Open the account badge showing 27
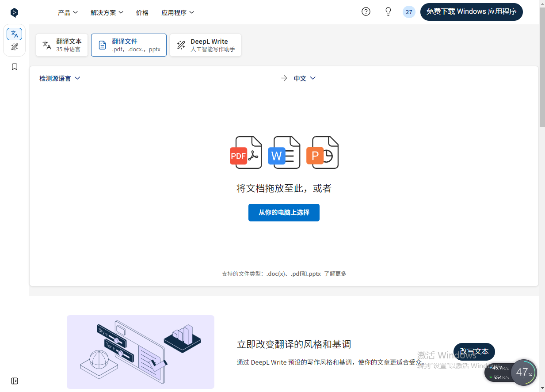 point(409,12)
